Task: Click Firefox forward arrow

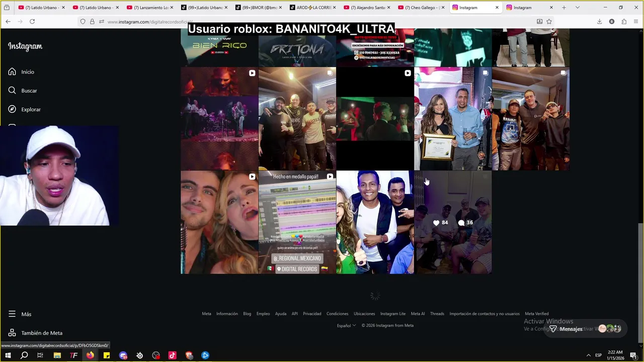Action: 20,22
